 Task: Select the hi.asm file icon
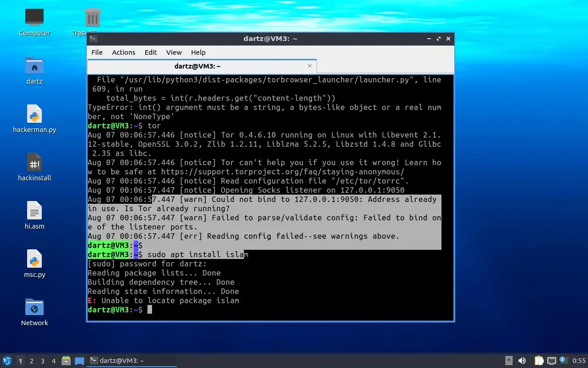pos(34,216)
